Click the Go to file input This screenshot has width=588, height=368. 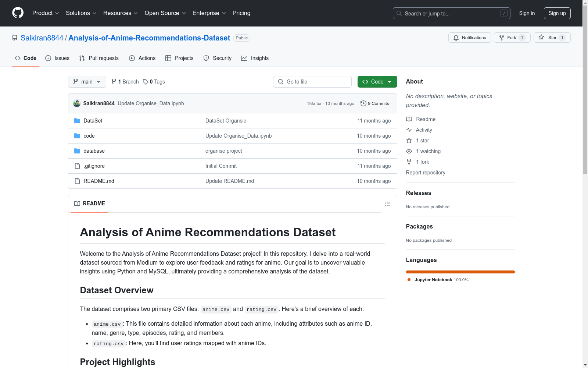click(312, 82)
